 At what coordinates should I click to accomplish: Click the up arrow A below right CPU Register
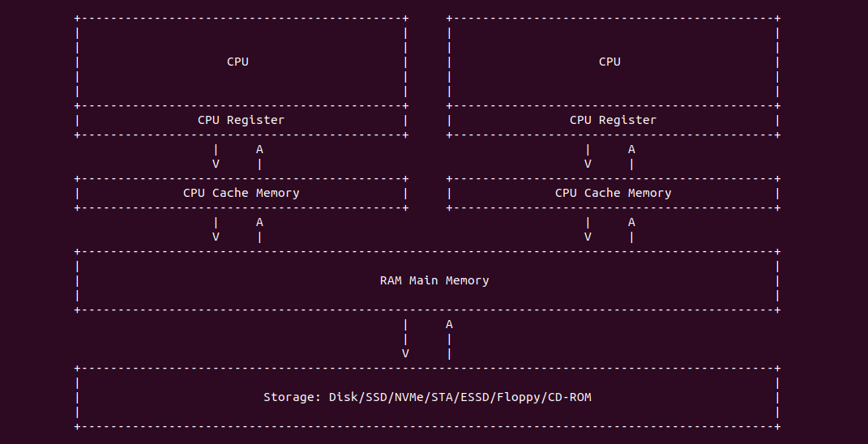pyautogui.click(x=631, y=149)
